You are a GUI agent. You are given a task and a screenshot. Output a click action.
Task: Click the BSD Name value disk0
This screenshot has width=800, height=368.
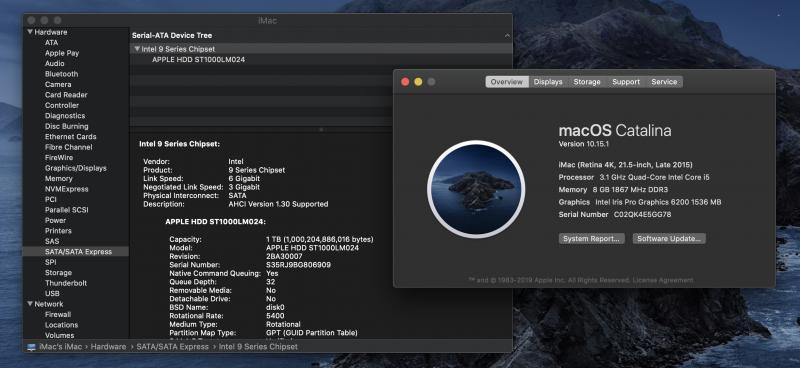(275, 307)
